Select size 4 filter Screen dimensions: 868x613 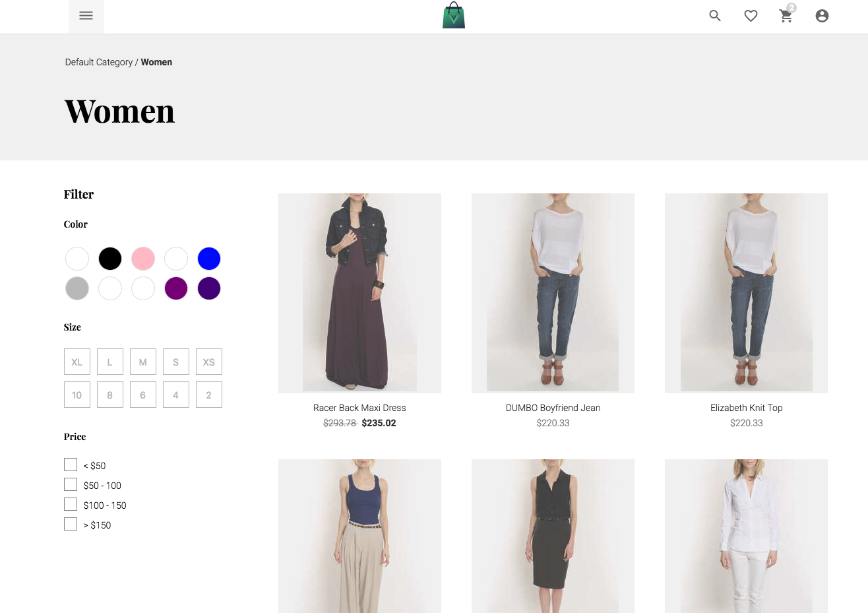coord(176,395)
